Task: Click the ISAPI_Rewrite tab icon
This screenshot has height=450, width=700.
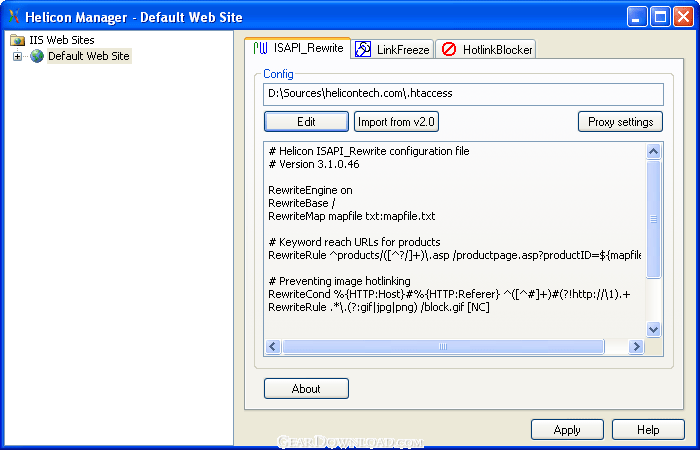Action: [260, 48]
